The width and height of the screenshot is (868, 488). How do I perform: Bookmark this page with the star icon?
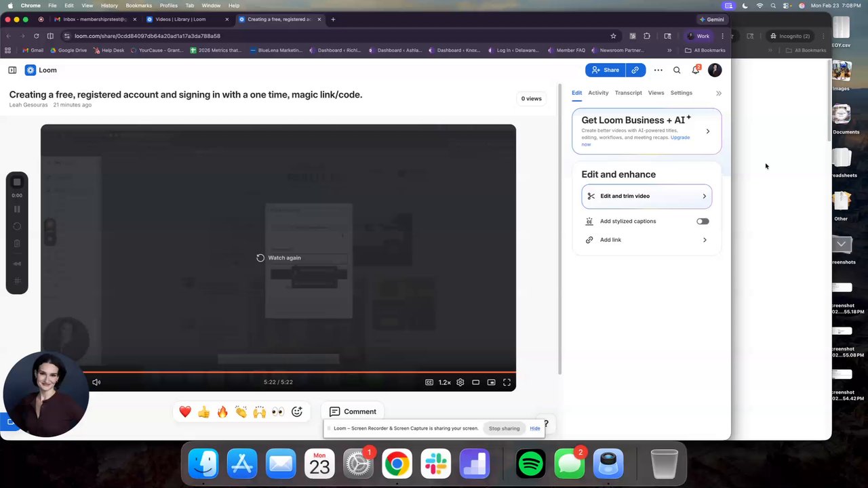coord(613,36)
